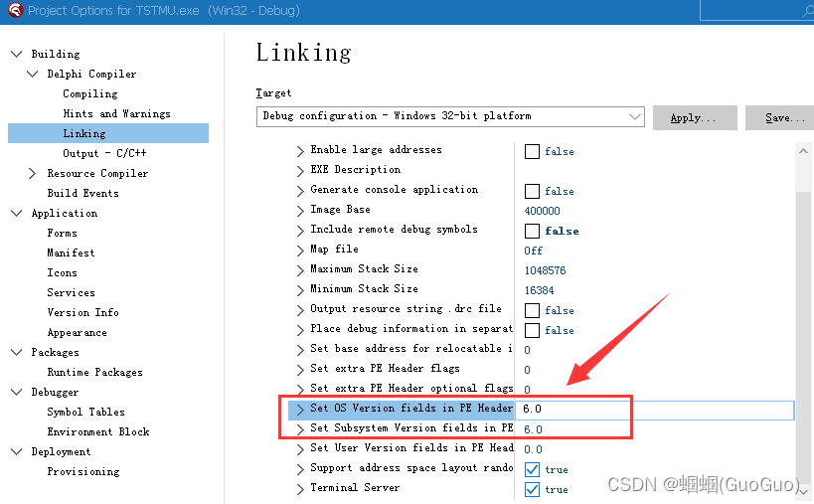Open the Forms page

click(63, 233)
